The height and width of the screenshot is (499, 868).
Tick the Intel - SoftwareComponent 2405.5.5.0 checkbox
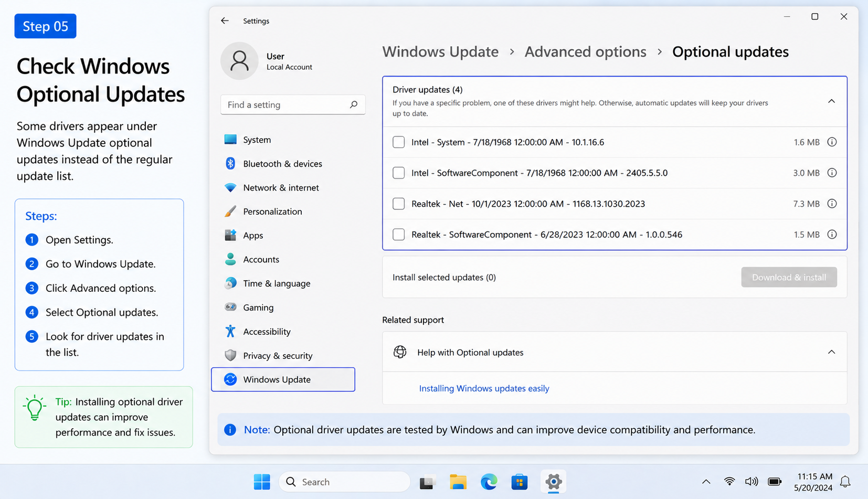click(399, 173)
